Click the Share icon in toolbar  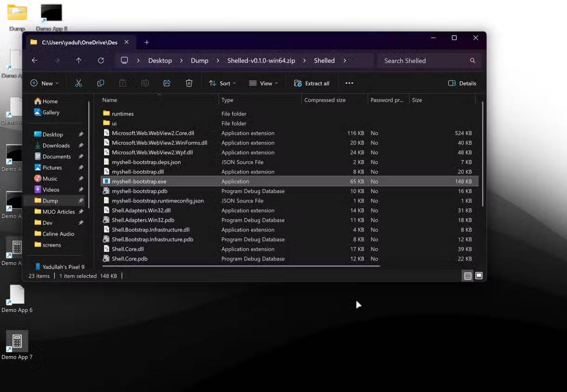click(x=167, y=83)
